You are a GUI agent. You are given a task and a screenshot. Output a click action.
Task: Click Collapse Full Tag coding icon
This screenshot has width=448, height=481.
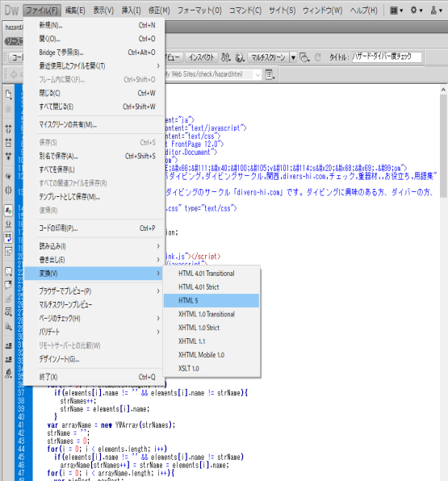[x=9, y=129]
